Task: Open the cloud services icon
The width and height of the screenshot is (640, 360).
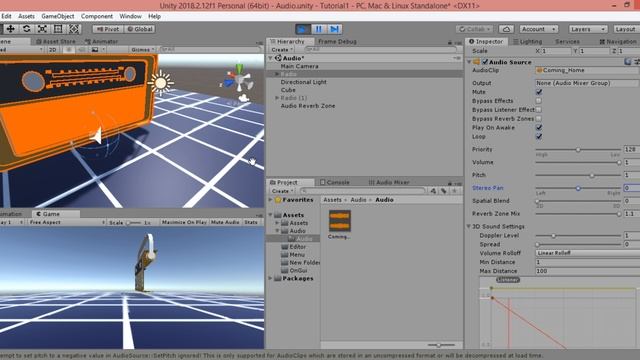Action: tap(506, 29)
